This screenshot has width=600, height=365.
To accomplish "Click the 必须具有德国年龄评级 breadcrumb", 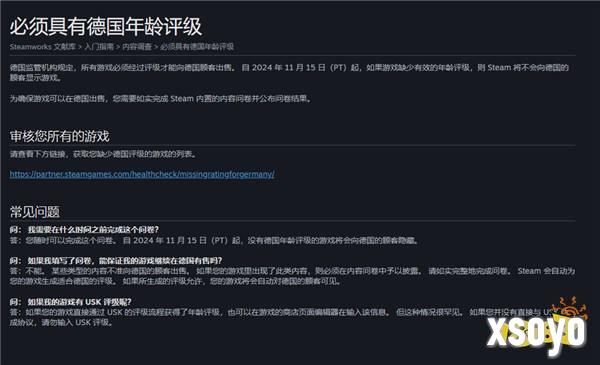I will (x=197, y=47).
